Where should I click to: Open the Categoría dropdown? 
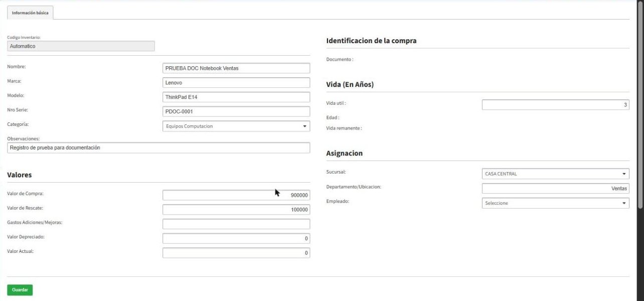coord(236,126)
